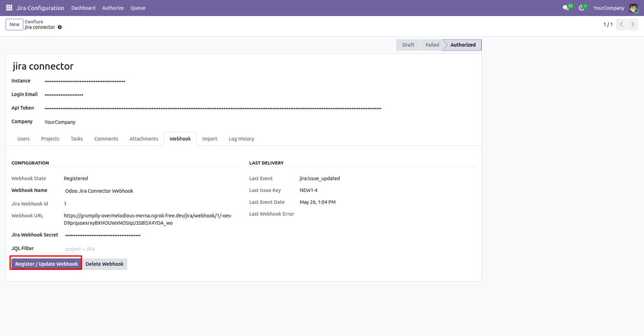Click the Registered webhook state value
The image size is (644, 336).
(76, 178)
